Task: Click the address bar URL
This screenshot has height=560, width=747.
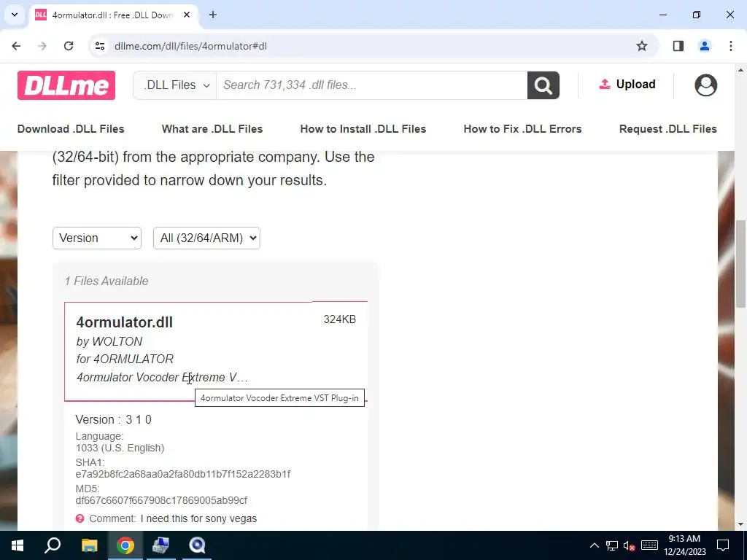Action: tap(190, 46)
